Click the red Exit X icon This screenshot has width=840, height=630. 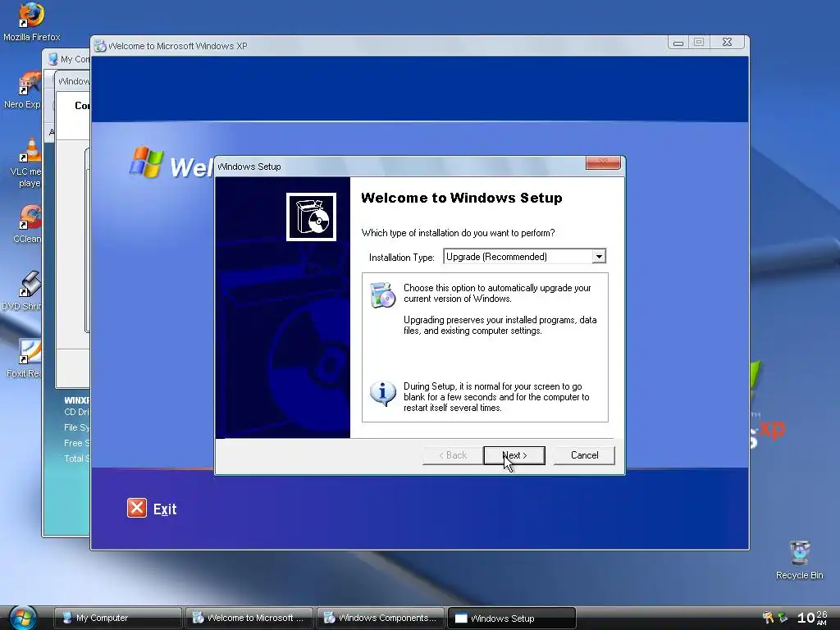(x=137, y=508)
